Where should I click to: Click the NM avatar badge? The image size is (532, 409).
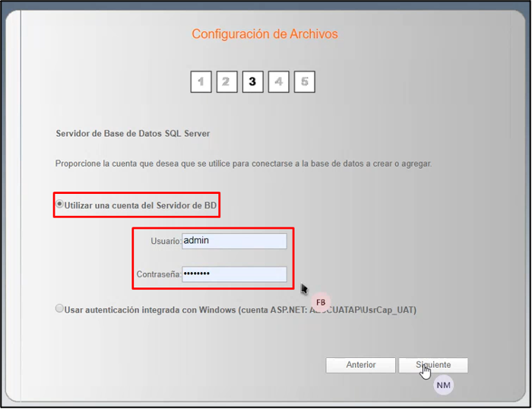pos(443,385)
